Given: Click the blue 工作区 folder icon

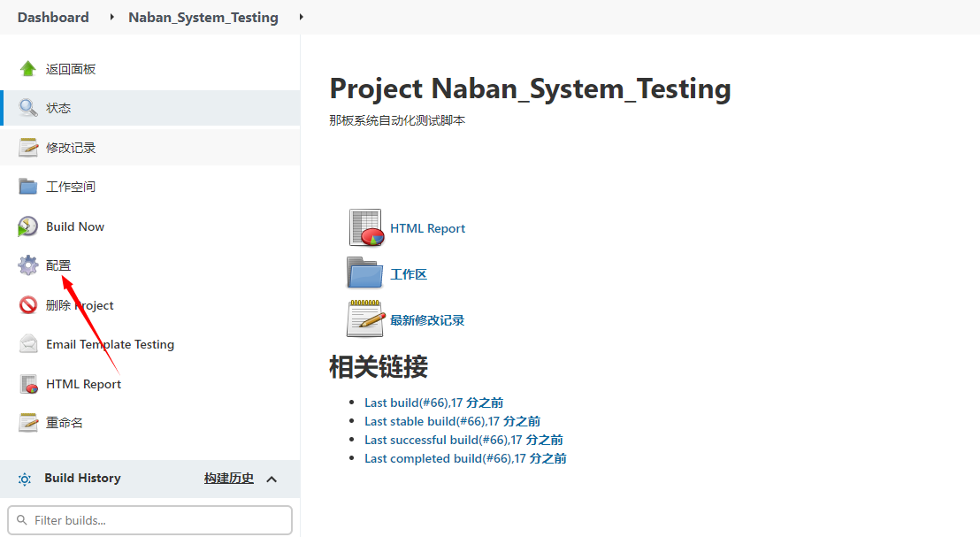Looking at the screenshot, I should point(365,273).
